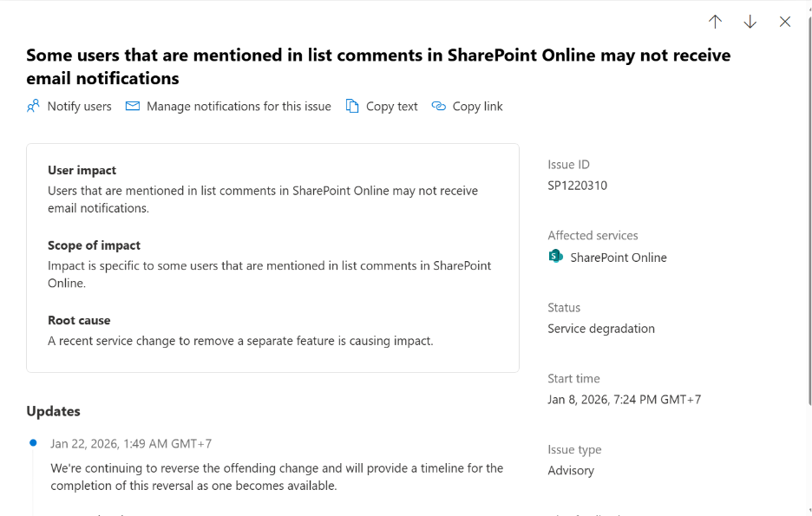Click the Notify users people icon
The image size is (812, 516).
pyautogui.click(x=34, y=106)
